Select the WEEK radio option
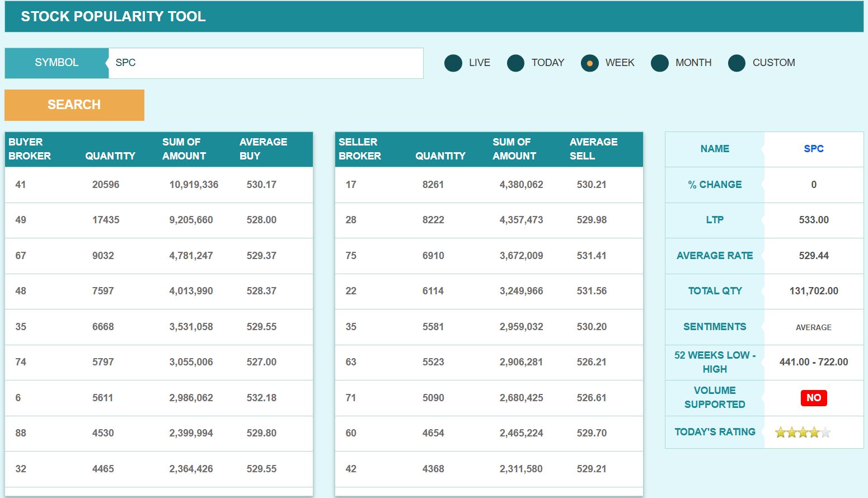This screenshot has height=498, width=868. click(590, 63)
